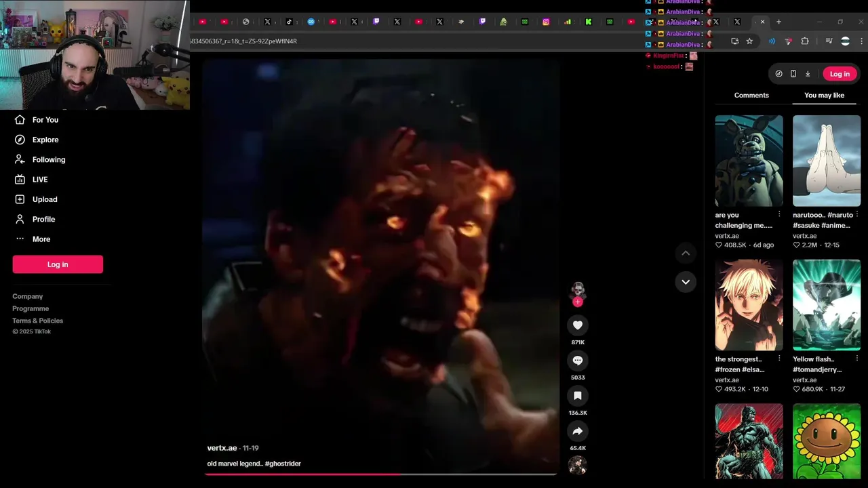Switch to the Instagram browser tab
The height and width of the screenshot is (488, 868).
tap(546, 22)
